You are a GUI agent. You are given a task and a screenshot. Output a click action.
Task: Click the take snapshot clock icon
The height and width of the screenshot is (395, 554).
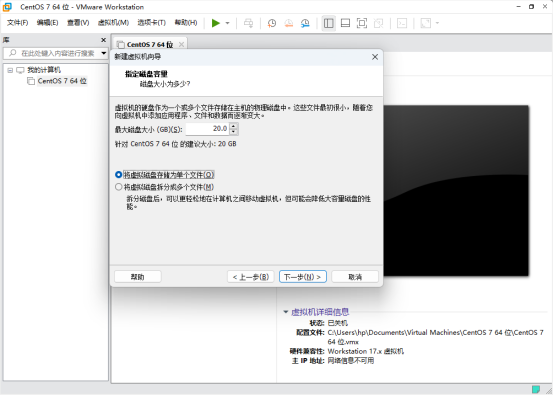[272, 23]
